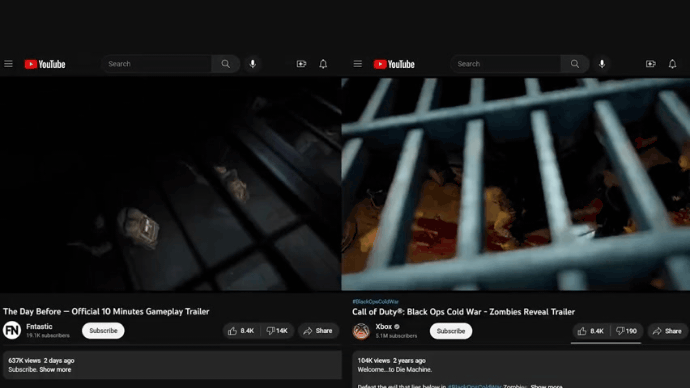Dislike the Black Ops Cold War trailer (190)
This screenshot has height=388, width=690.
(627, 331)
